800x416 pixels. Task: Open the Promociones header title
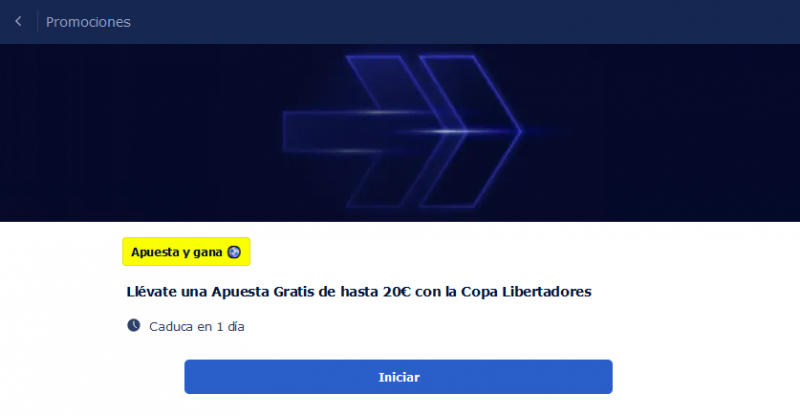(88, 22)
